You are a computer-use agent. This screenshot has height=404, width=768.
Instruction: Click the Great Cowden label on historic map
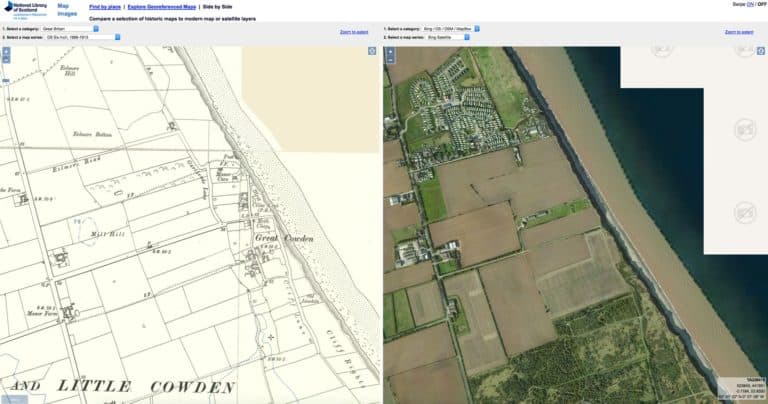284,238
